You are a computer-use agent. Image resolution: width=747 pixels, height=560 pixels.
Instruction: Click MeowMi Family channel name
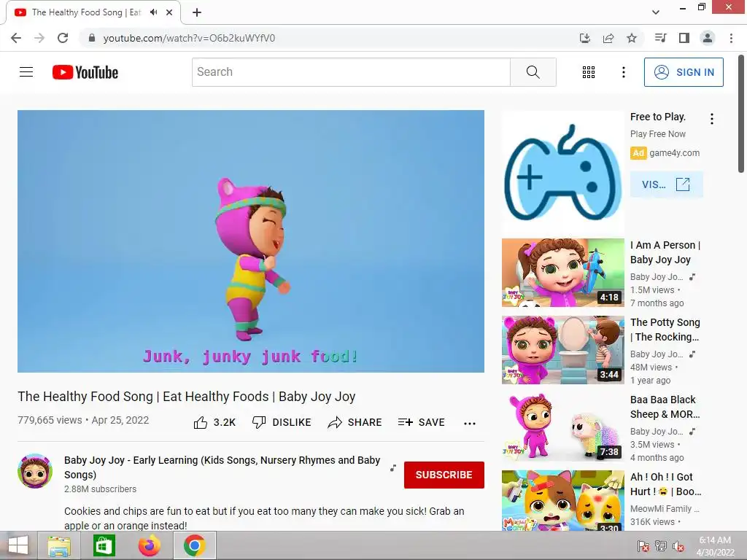point(665,508)
